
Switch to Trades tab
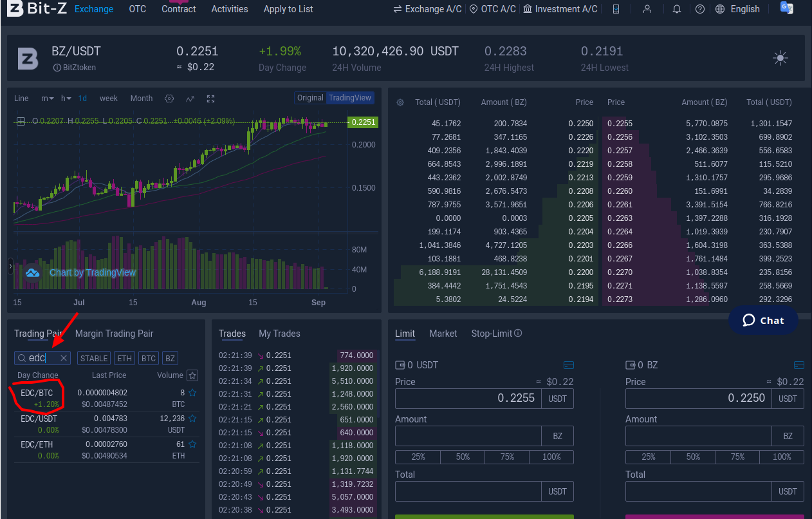[x=232, y=334]
